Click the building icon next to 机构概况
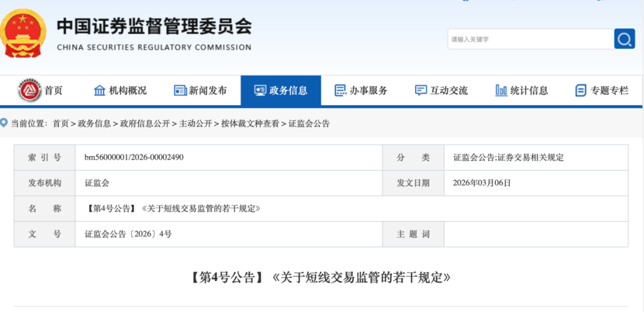 [100, 90]
